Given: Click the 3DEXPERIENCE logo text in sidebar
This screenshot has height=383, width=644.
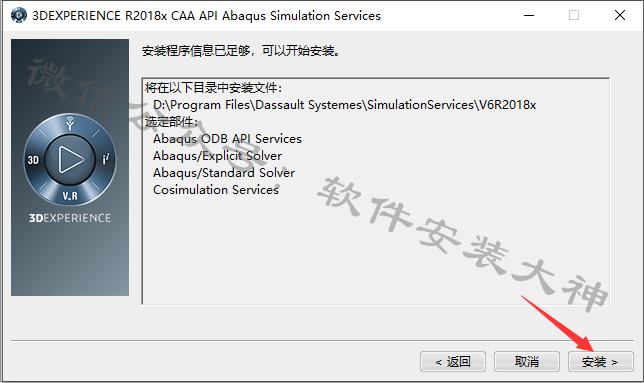Looking at the screenshot, I should (70, 218).
